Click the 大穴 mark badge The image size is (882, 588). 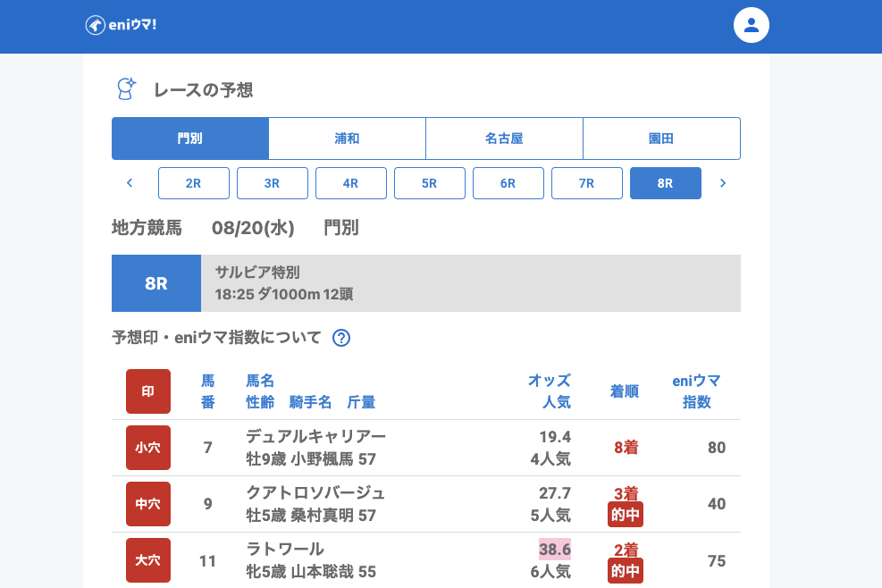pyautogui.click(x=148, y=560)
